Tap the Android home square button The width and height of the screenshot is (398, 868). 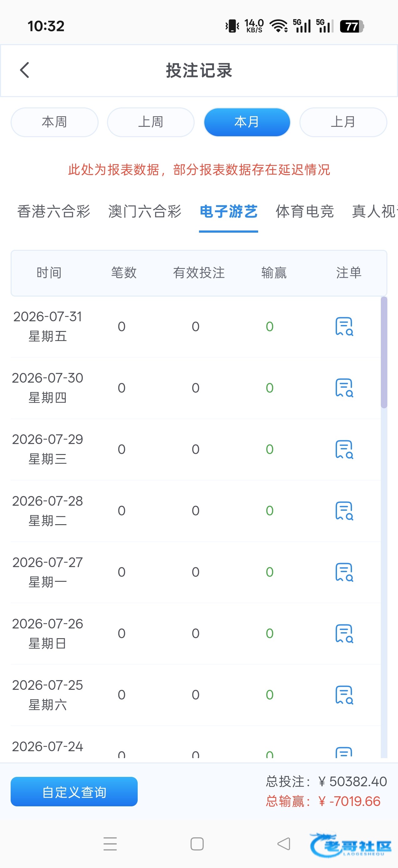click(197, 844)
